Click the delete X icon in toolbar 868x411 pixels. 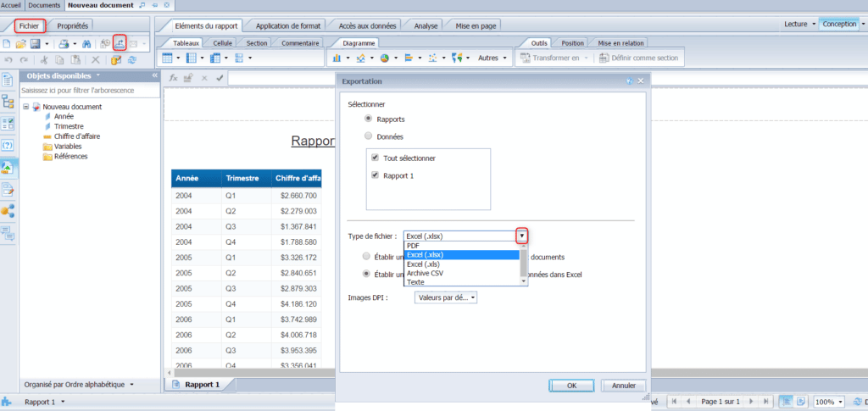tap(95, 59)
